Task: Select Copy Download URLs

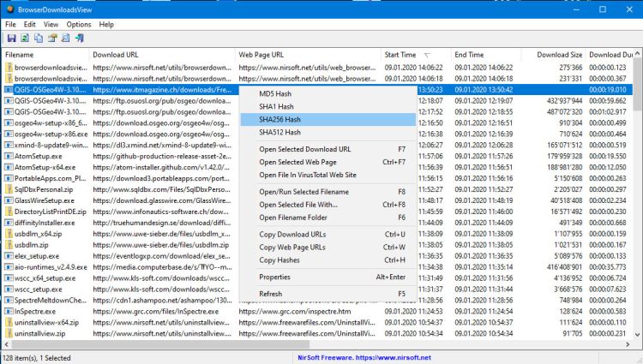Action: click(328, 234)
